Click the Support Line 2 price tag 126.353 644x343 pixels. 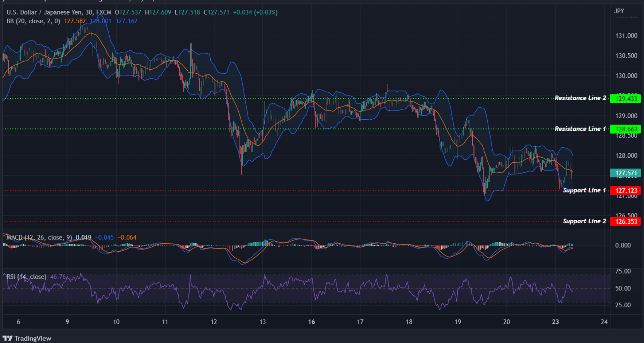coord(625,221)
